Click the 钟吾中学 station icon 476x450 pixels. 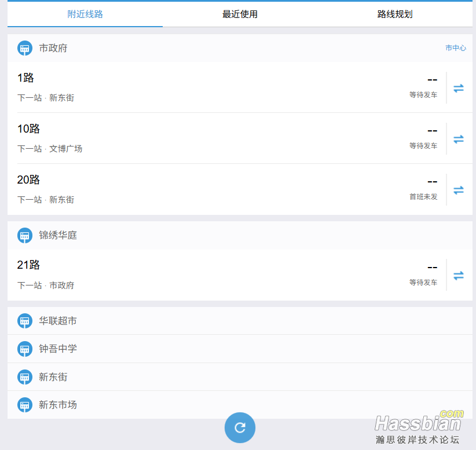tap(25, 349)
